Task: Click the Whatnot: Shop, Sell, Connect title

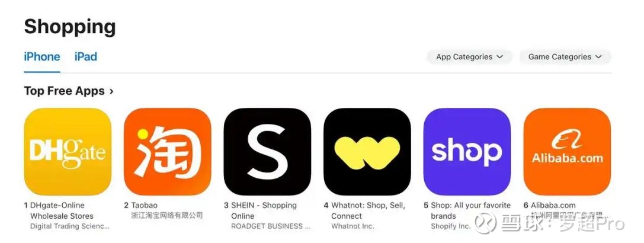Action: tap(369, 210)
